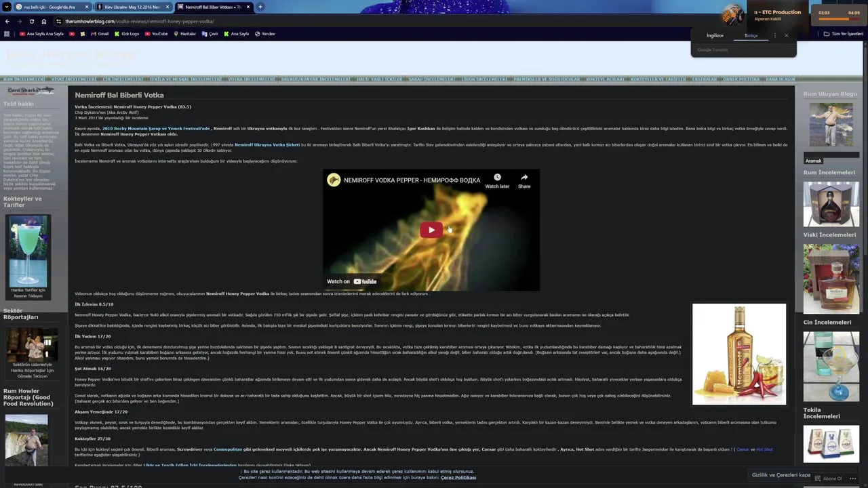Viewport: 868px width, 488px height.
Task: Open 'Votka İncelemeleri' in the navigation menu
Action: tap(251, 79)
